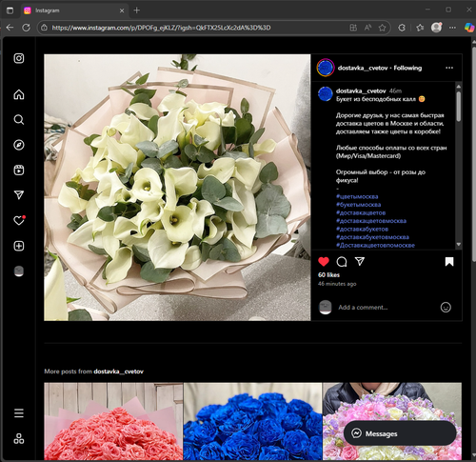Click the caption scrollbar down arrow
Screen dimensions: 476x462
(x=458, y=244)
